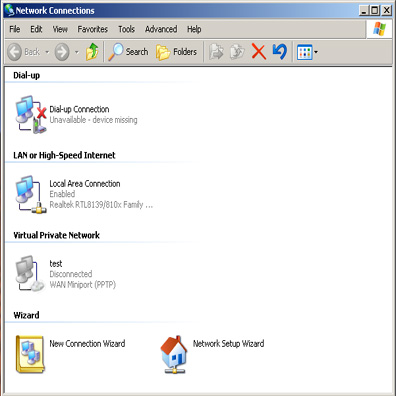
Task: Click the 'test' connection name text
Action: pos(56,264)
